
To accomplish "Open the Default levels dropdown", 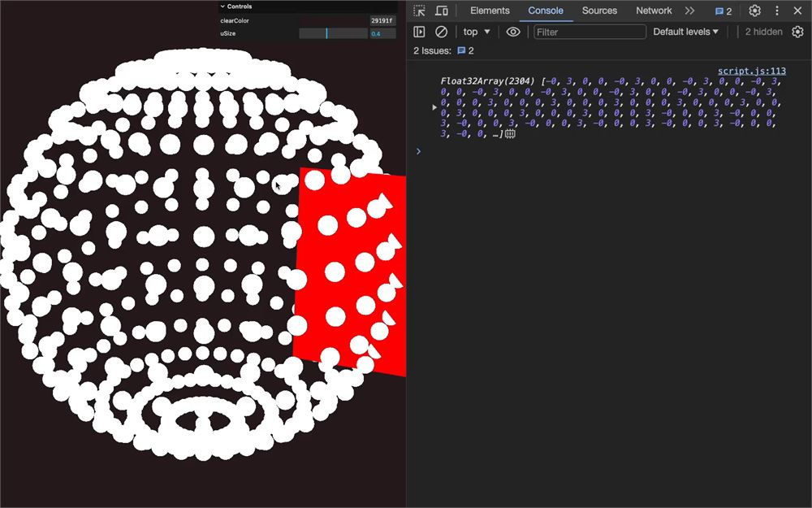I will tap(685, 33).
